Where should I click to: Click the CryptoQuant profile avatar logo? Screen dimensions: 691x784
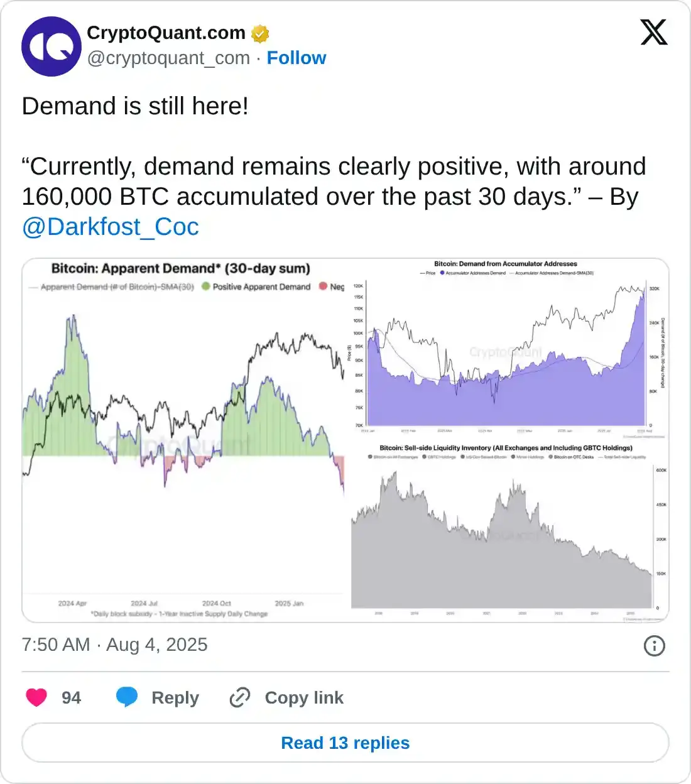tap(51, 46)
